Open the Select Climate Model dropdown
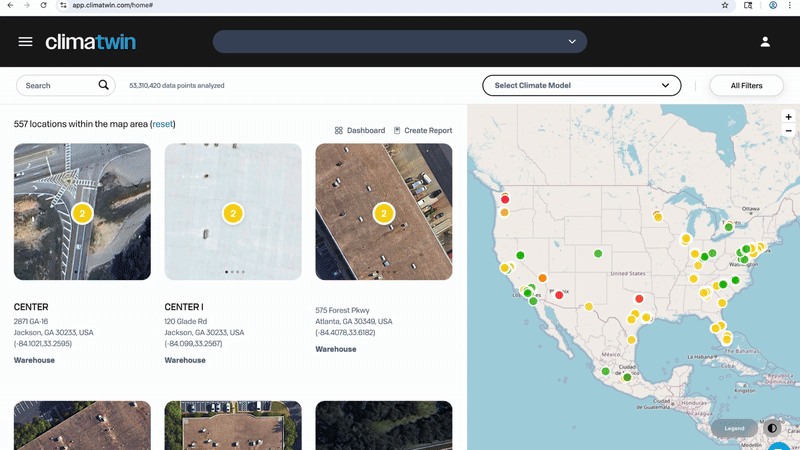The width and height of the screenshot is (800, 450). (582, 85)
